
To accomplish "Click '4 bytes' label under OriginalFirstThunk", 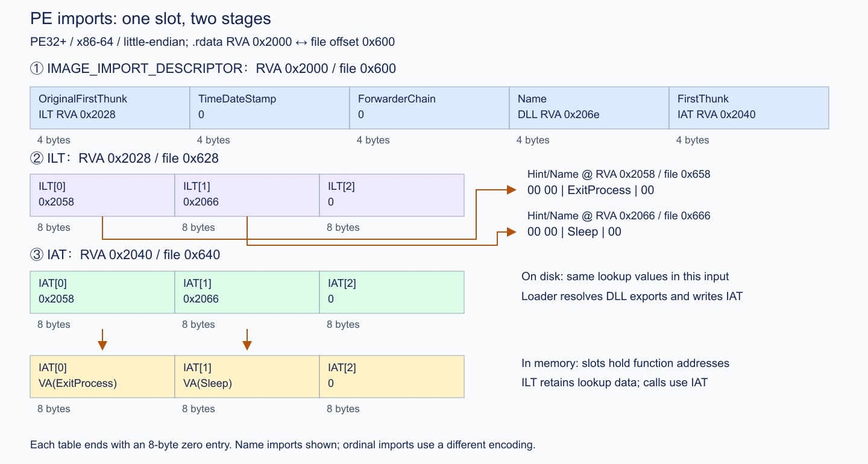I will pos(54,140).
